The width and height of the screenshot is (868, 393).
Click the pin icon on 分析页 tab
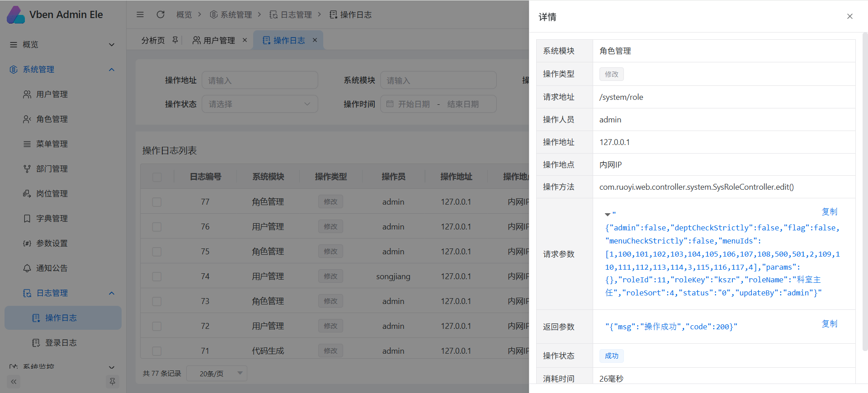pyautogui.click(x=175, y=40)
